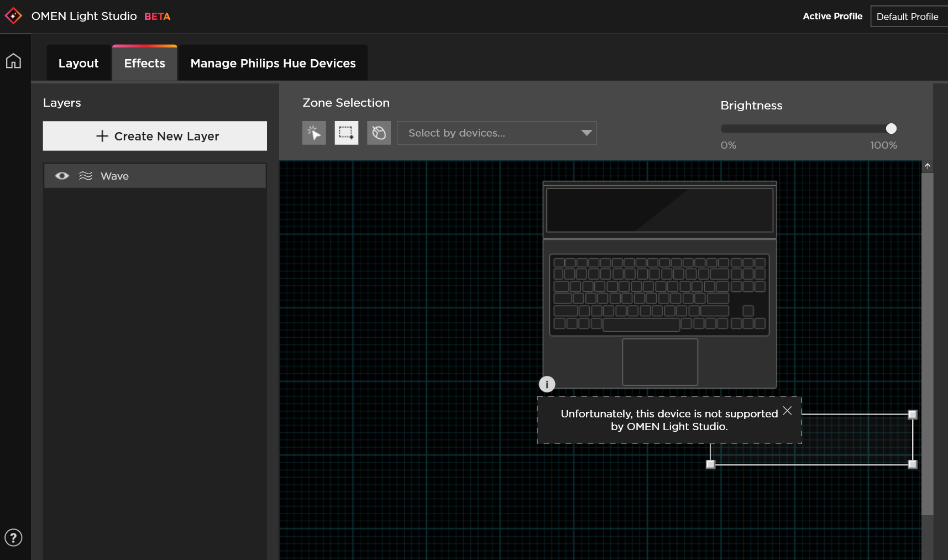Open the Select by devices dropdown
Image resolution: width=948 pixels, height=560 pixels.
click(x=497, y=133)
